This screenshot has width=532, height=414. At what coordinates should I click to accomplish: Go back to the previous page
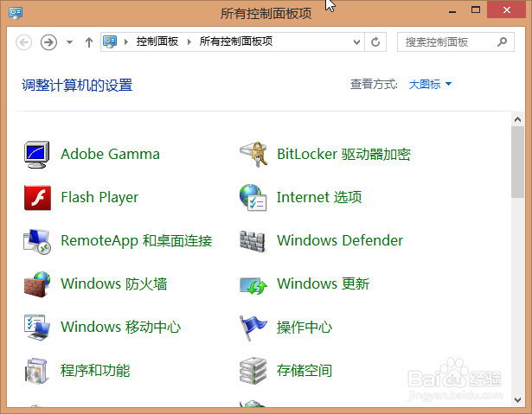tap(23, 42)
